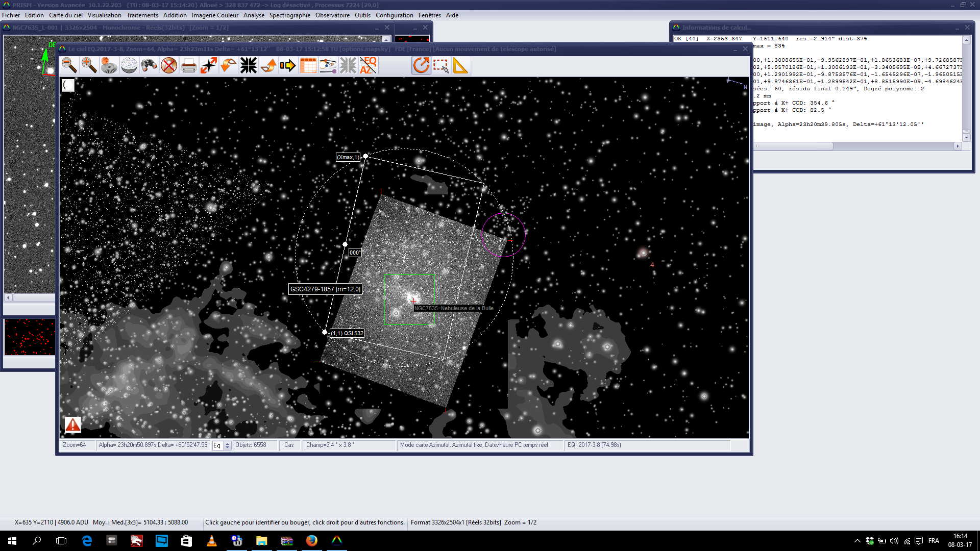Toggle the rotate field arrow tool
This screenshot has height=551, width=980.
421,65
